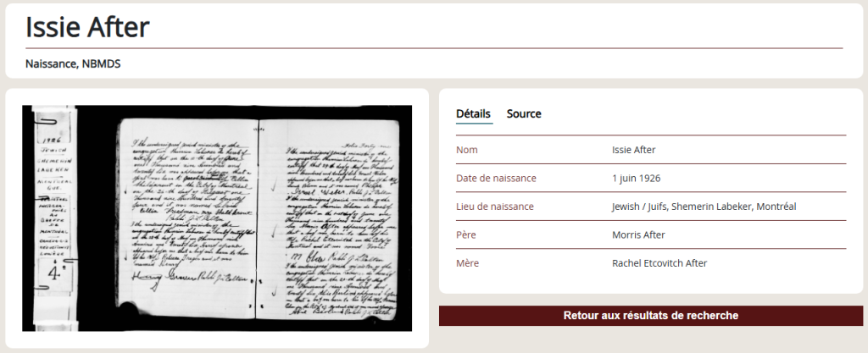Click the number 4 tag on film strip
Viewport: 868px width, 353px height.
(x=57, y=274)
